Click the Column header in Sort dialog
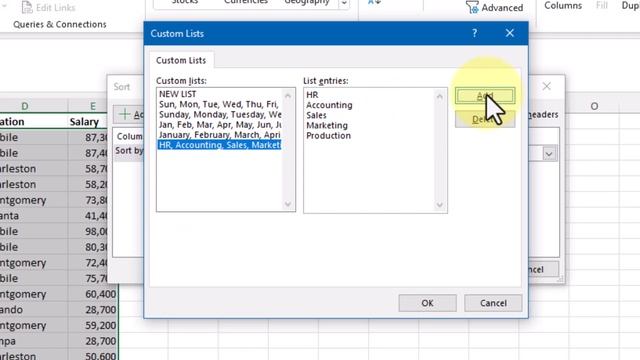Viewport: 640px width, 360px height. click(129, 136)
